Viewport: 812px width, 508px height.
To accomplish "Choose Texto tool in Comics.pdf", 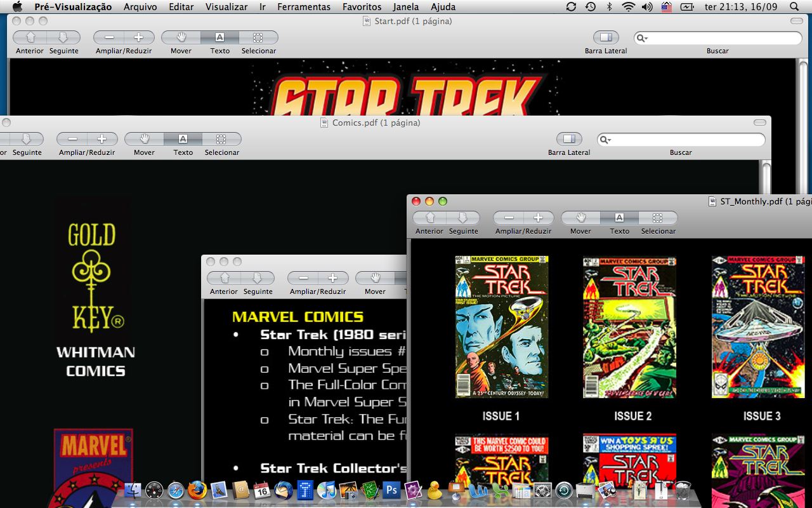I will pyautogui.click(x=183, y=139).
